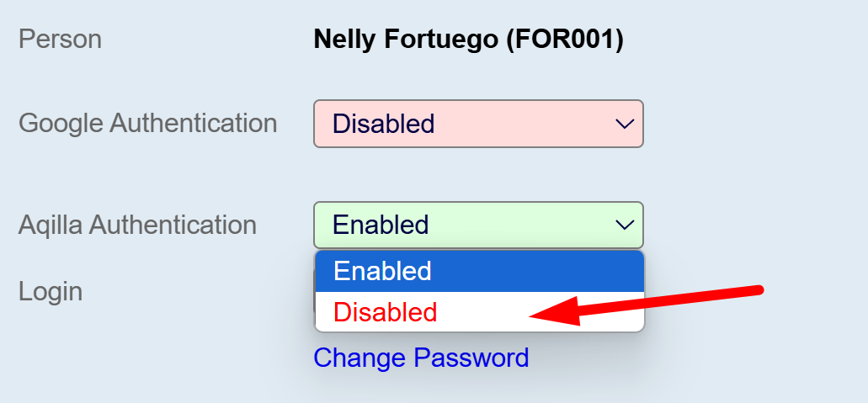Click the red arrow annotation
Screen dimensions: 868x403
point(648,305)
